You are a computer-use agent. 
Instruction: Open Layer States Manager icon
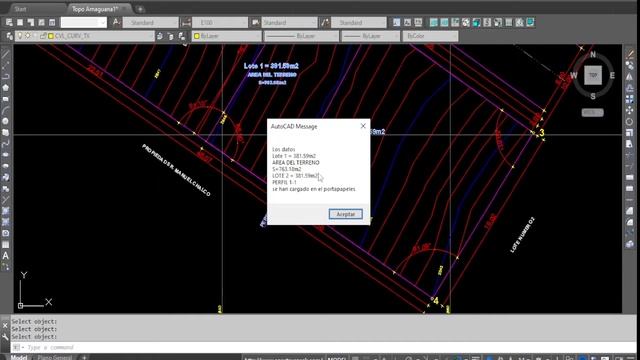click(x=182, y=36)
